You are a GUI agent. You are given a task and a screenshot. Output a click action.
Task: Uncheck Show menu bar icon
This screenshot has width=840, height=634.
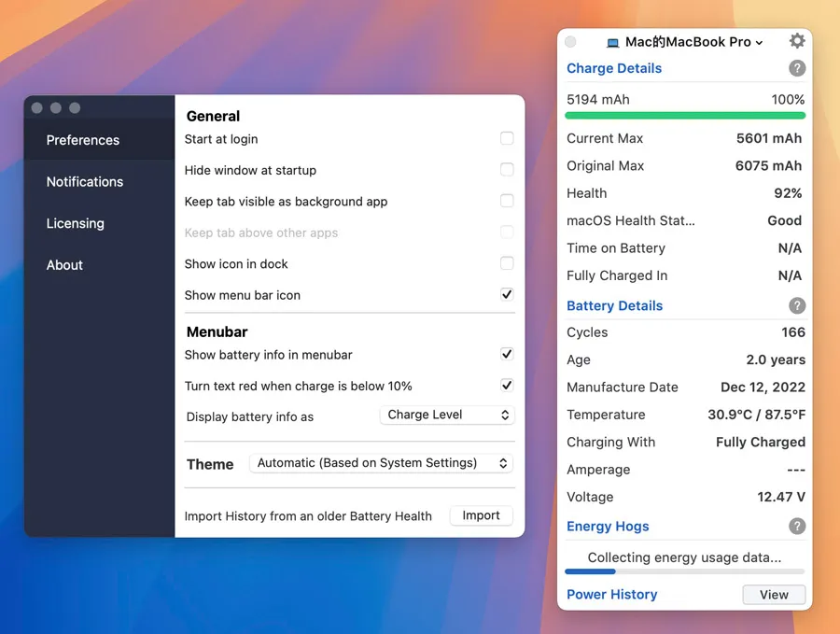507,295
